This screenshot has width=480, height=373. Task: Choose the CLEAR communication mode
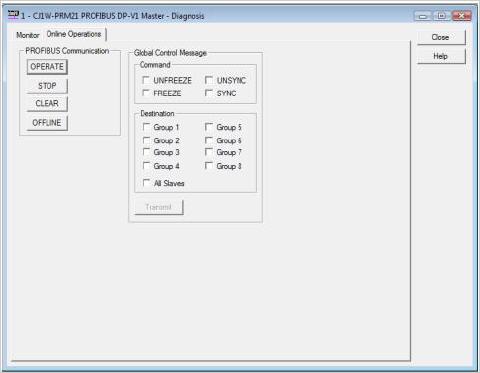[47, 103]
